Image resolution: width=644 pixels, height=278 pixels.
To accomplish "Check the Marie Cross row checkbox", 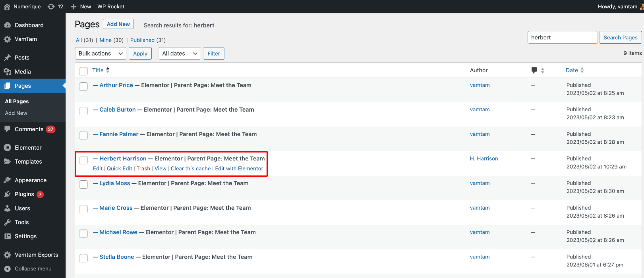I will click(x=83, y=209).
